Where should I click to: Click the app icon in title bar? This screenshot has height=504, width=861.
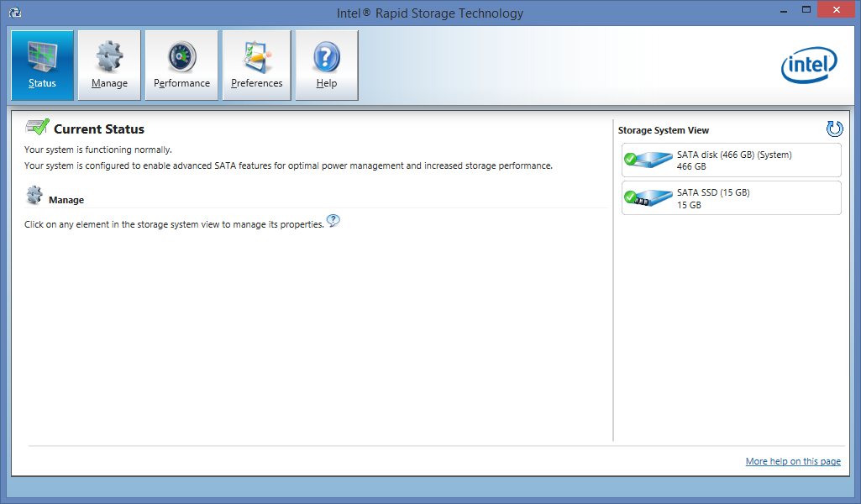[15, 13]
